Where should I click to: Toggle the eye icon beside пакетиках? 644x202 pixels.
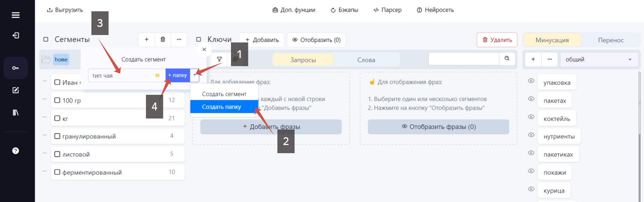531,153
